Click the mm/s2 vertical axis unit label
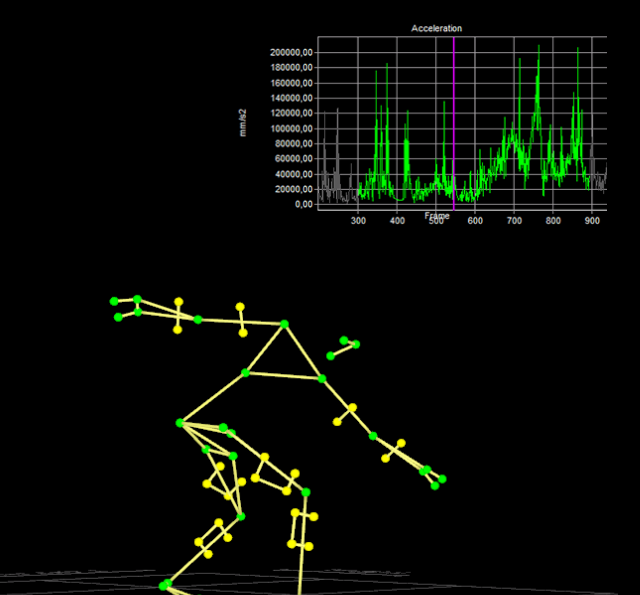 [243, 123]
